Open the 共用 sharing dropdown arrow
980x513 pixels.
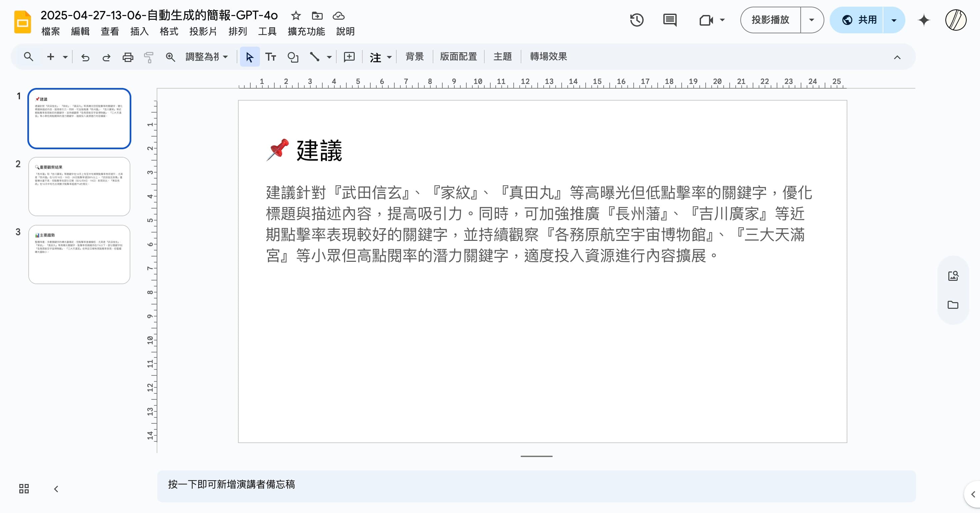click(x=893, y=20)
